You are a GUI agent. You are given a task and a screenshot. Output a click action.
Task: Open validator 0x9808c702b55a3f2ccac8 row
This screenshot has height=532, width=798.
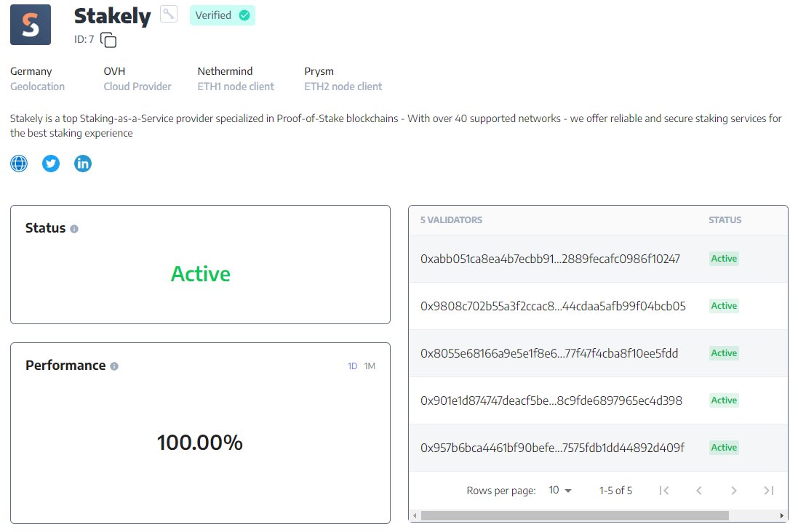(598, 306)
